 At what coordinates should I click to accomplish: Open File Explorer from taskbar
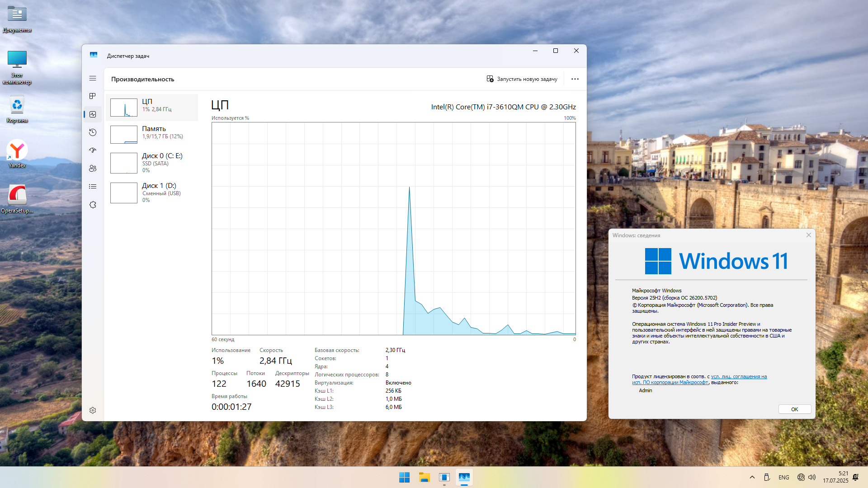tap(424, 477)
